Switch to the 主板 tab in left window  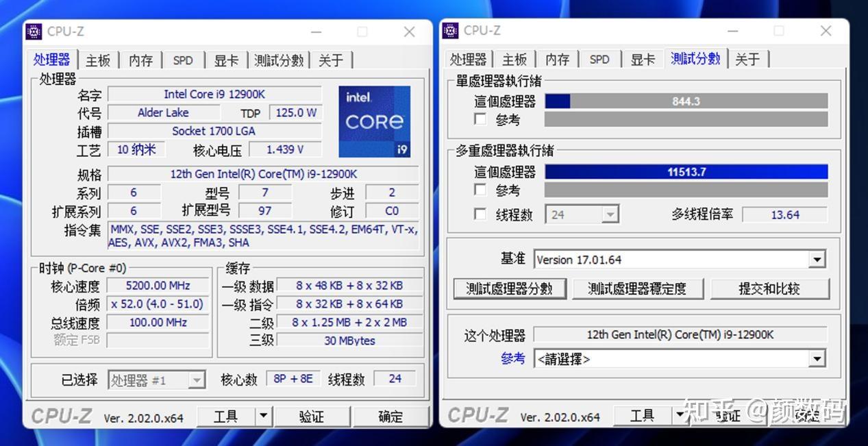pos(97,60)
